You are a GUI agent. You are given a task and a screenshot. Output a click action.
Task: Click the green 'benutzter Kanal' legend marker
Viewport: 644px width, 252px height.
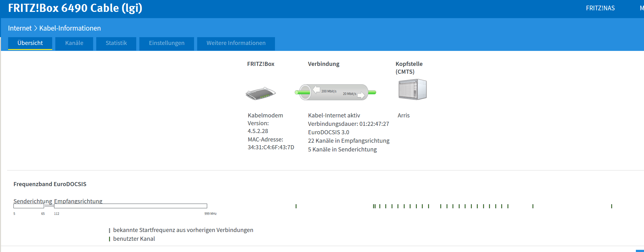[109, 239]
